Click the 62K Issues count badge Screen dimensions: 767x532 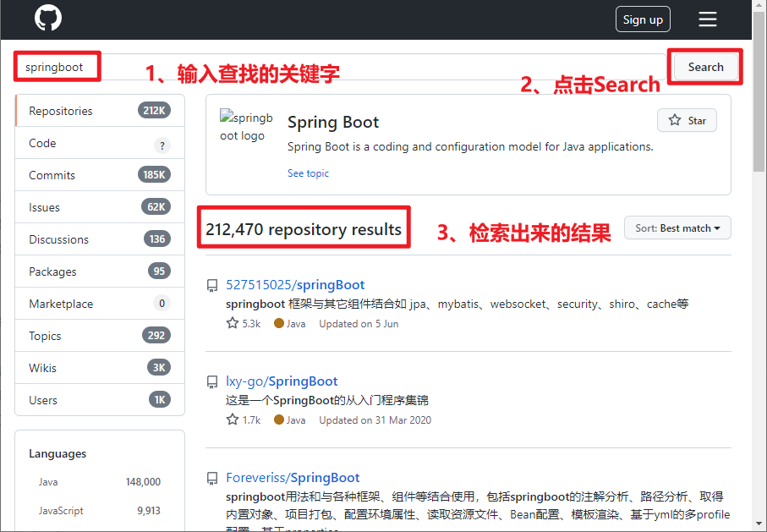pos(156,206)
